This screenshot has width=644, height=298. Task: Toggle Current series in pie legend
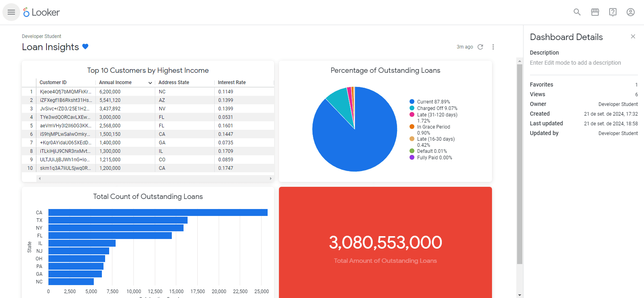(433, 102)
